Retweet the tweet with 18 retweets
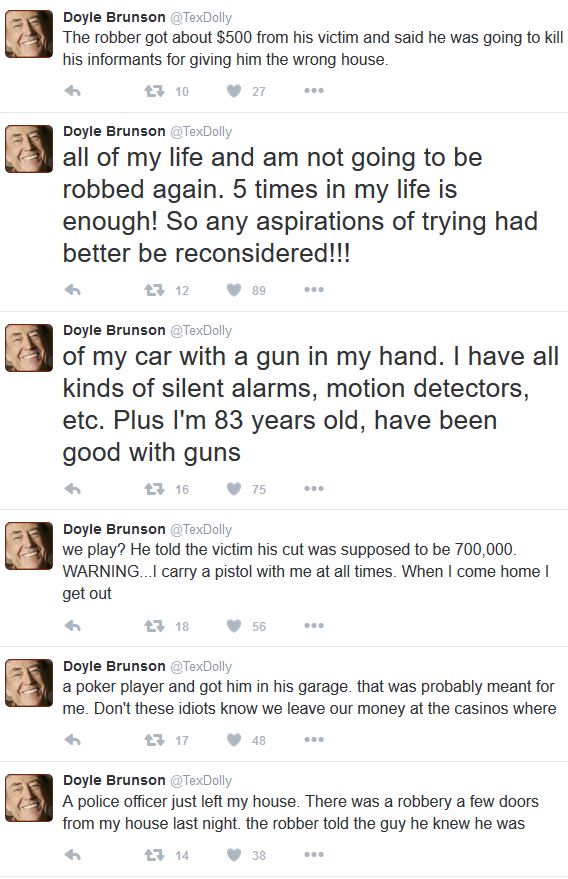This screenshot has height=879, width=568. 154,626
